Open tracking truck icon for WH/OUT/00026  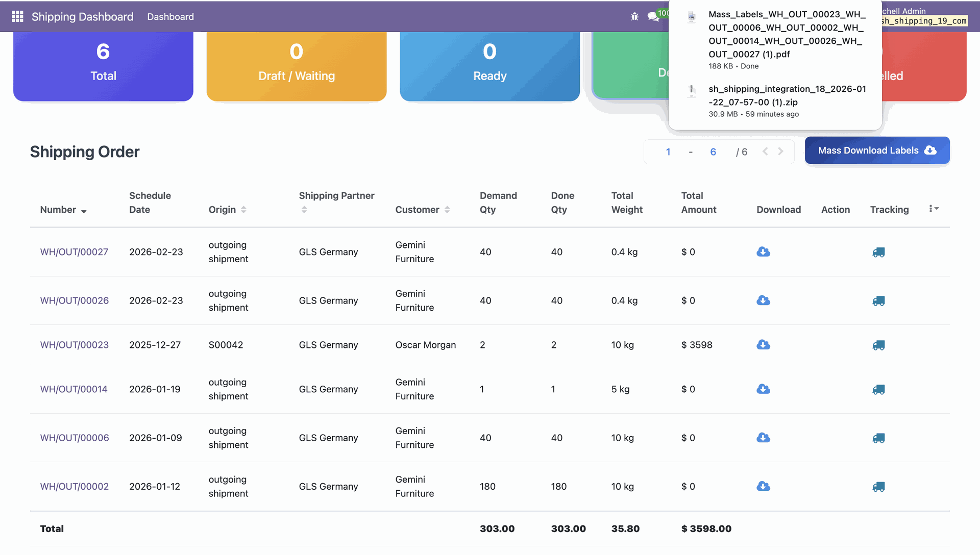pyautogui.click(x=878, y=301)
